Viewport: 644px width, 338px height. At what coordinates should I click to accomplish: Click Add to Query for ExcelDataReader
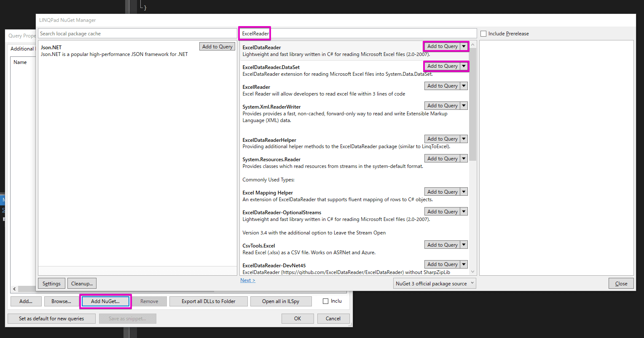point(442,46)
